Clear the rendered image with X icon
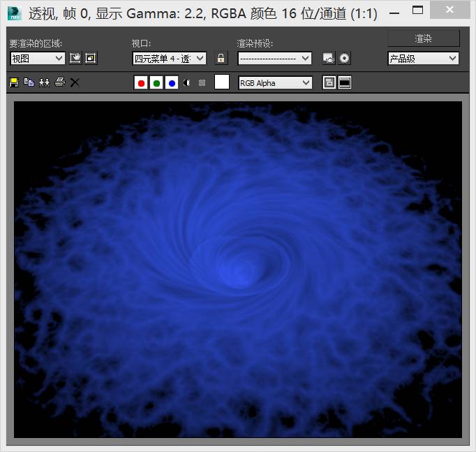Screen dimensions: 476x452 coord(75,82)
